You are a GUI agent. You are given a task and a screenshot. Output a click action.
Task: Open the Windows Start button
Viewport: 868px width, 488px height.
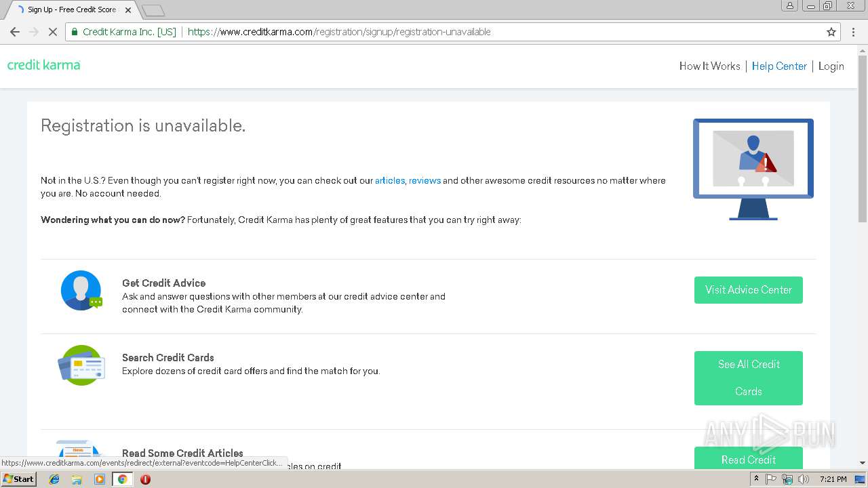pyautogui.click(x=18, y=479)
